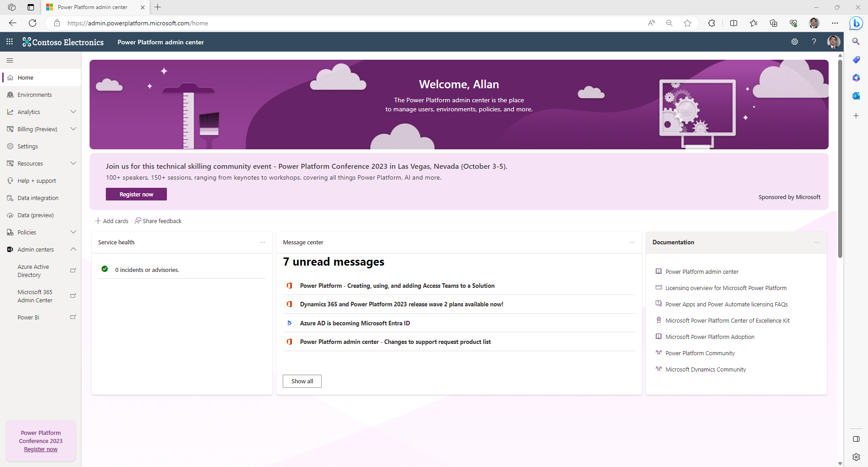Select Environments in the sidebar
The width and height of the screenshot is (868, 467).
click(x=34, y=95)
